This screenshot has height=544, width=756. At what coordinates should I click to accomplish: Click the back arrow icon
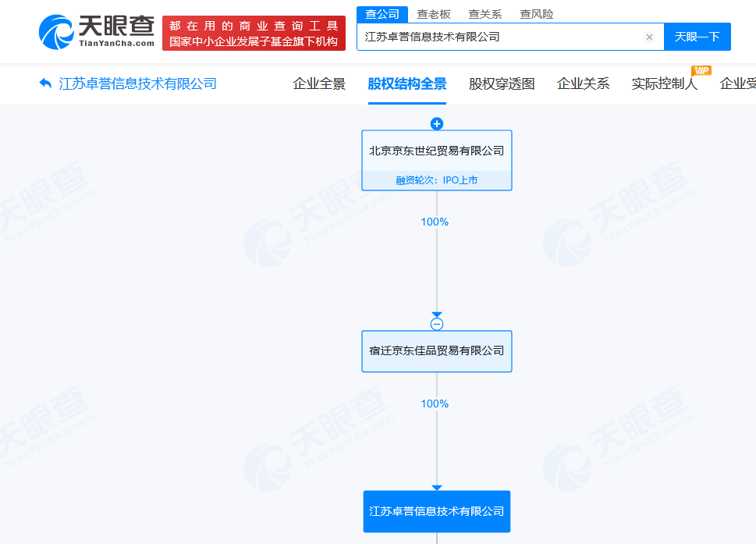tap(45, 84)
